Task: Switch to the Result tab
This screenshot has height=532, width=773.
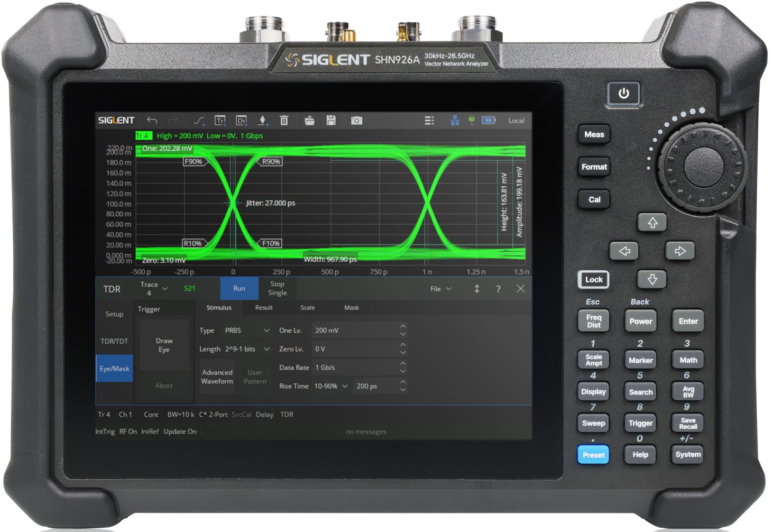Action: [x=264, y=308]
